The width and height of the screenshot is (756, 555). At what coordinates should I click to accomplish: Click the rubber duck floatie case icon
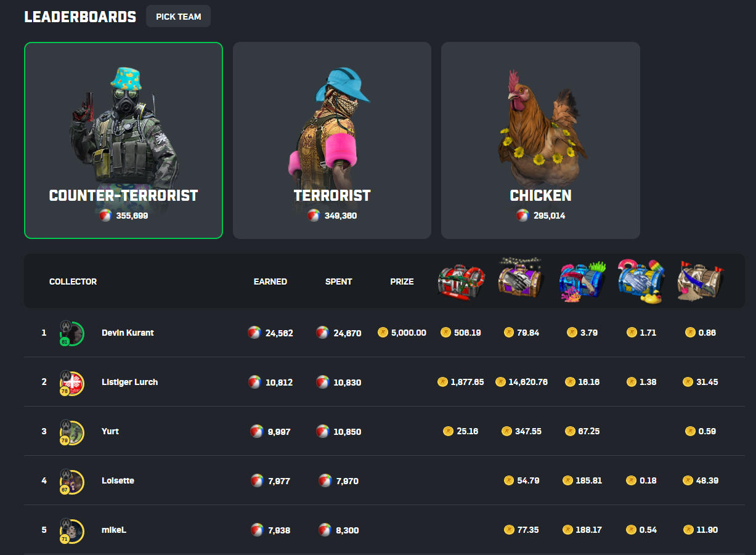pos(641,282)
